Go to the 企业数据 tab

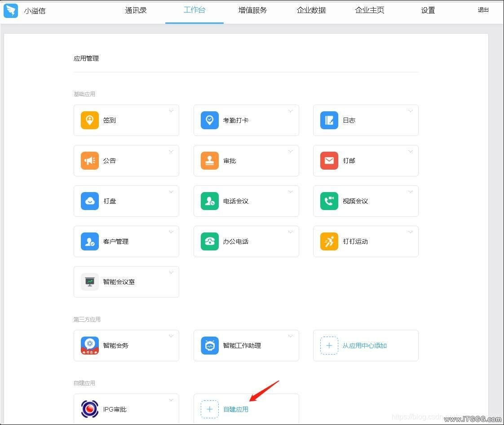(311, 10)
